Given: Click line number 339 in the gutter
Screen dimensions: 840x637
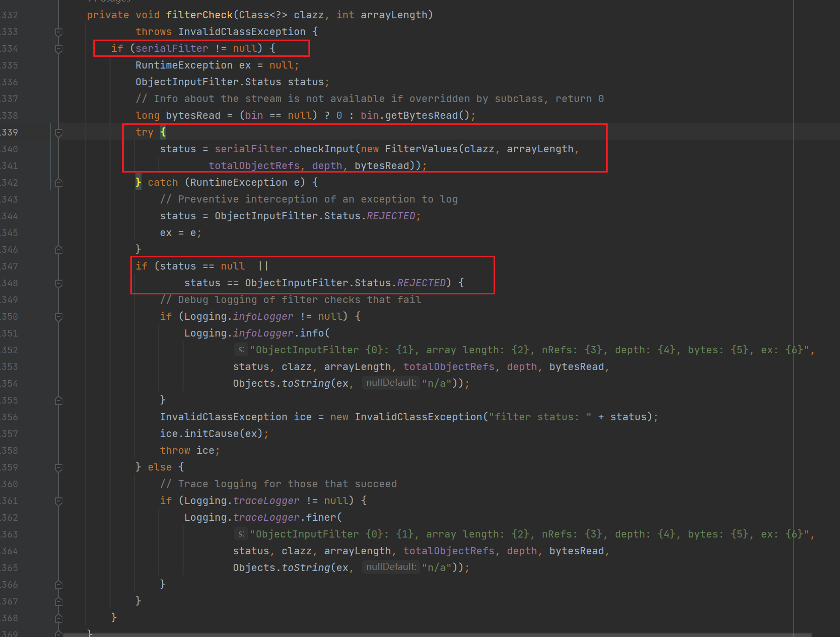Looking at the screenshot, I should click(x=9, y=132).
